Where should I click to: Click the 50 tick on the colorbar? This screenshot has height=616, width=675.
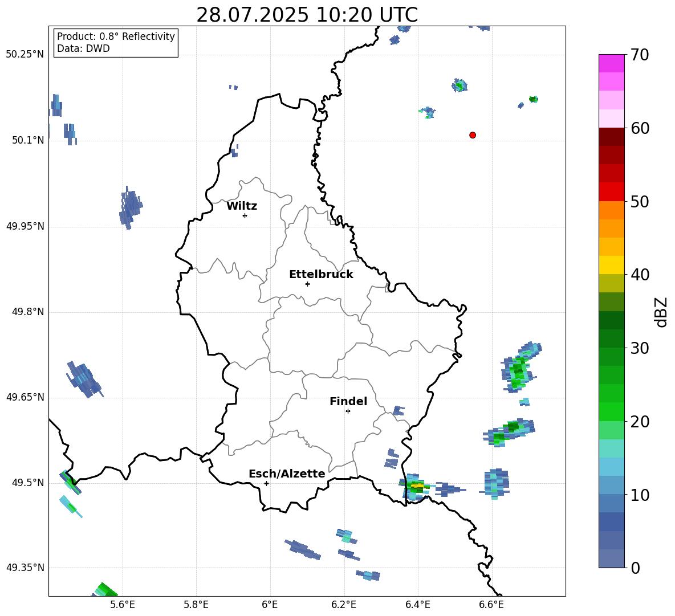click(x=640, y=201)
